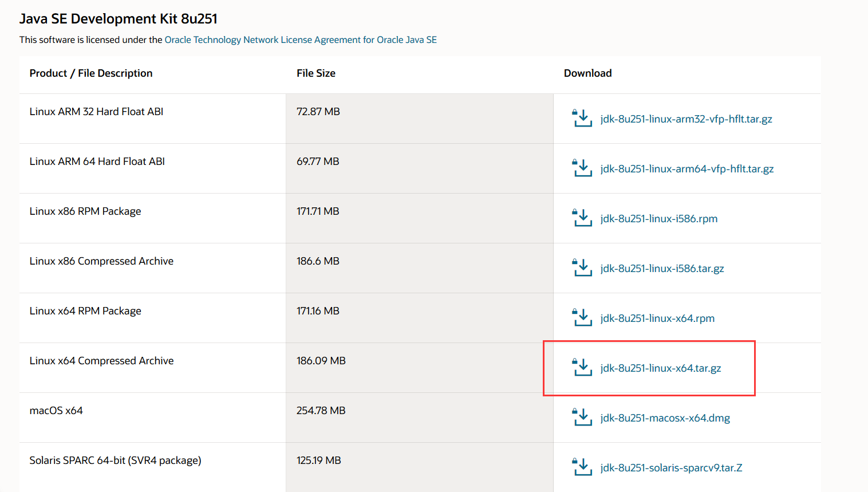Download jdk-8u251-linux-arm64-vfp-hflt.tar.gz file link
Viewport: 868px width, 492px height.
click(686, 169)
